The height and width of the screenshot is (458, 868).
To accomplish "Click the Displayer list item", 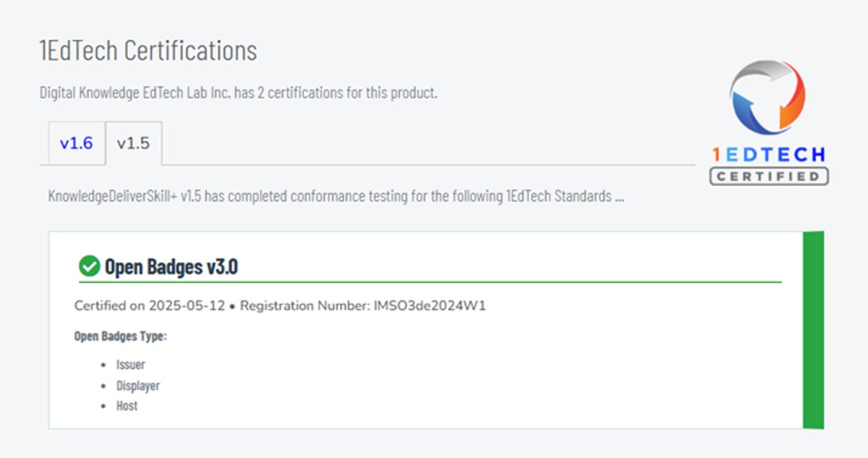I will [138, 386].
